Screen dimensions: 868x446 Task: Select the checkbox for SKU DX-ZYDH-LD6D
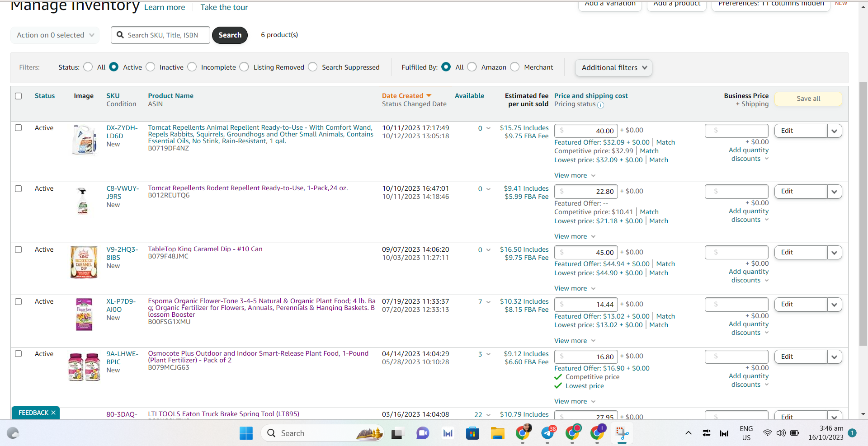point(19,128)
